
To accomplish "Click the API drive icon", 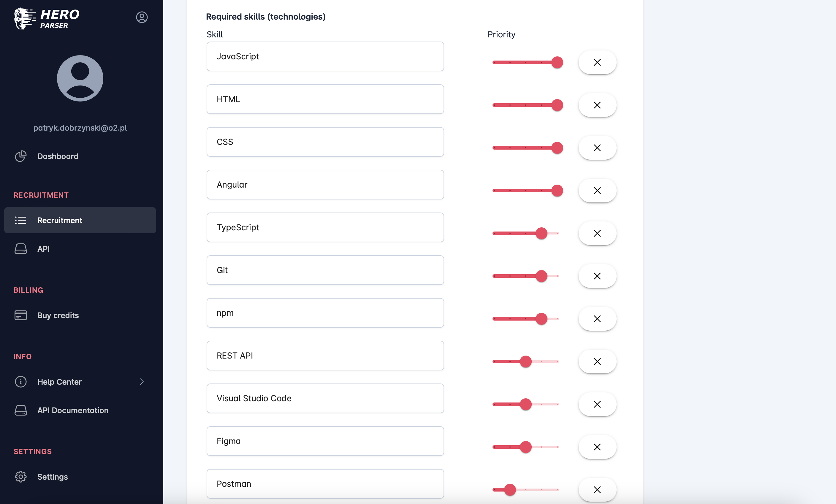I will pos(21,249).
